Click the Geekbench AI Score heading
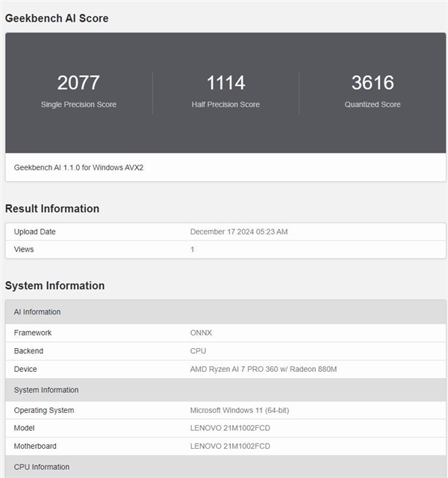The height and width of the screenshot is (478, 448). [x=57, y=18]
